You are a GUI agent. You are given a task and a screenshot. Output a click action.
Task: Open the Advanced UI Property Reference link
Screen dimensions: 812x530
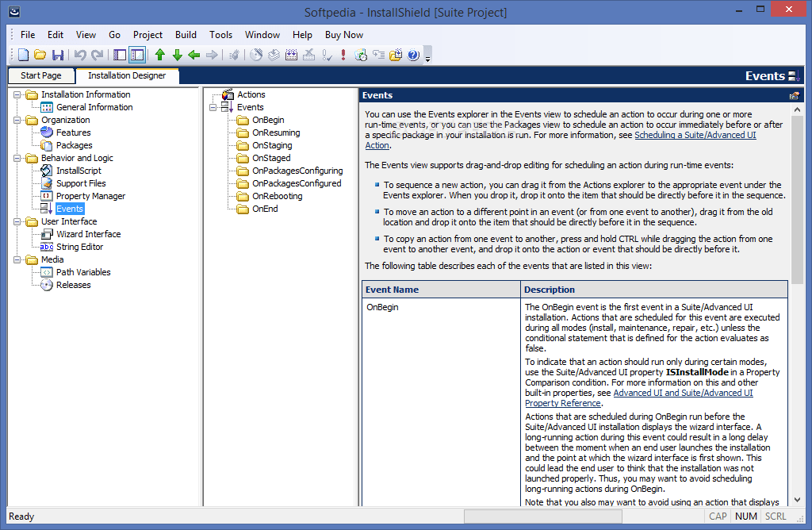tap(683, 394)
